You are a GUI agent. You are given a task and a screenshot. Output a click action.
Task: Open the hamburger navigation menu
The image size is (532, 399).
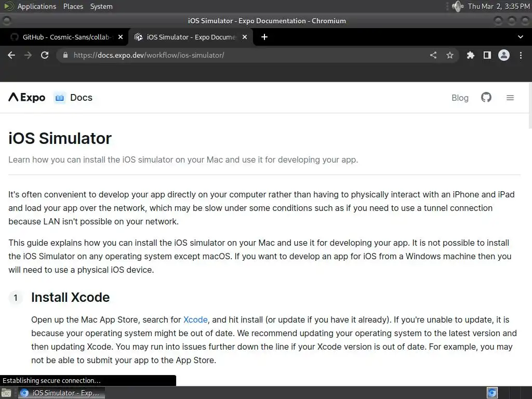point(510,98)
